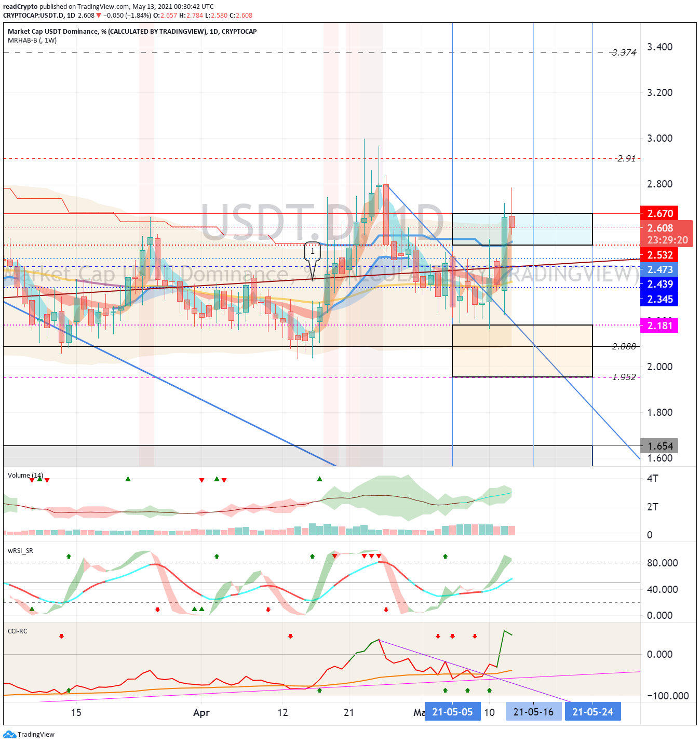
Task: Click the readCrypto author name
Action: pos(20,7)
